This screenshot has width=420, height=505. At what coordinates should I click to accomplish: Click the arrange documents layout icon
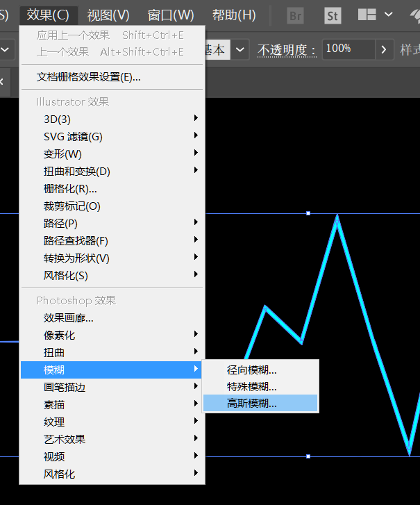367,15
